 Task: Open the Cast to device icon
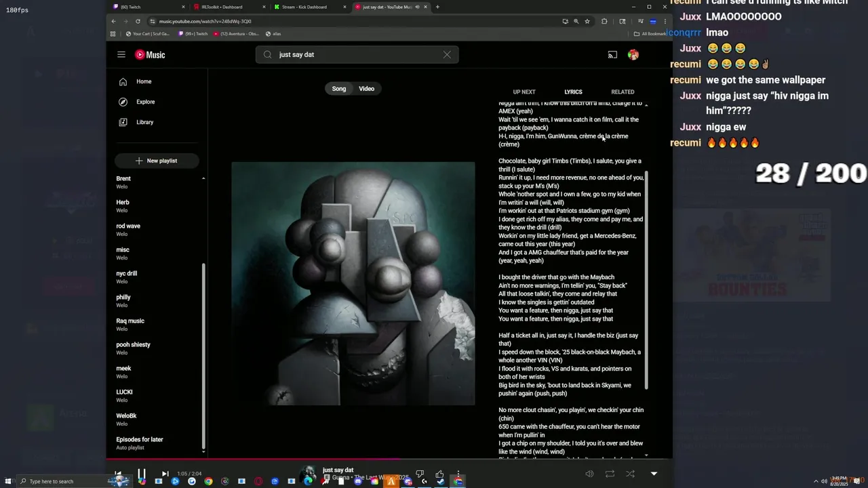(x=612, y=55)
